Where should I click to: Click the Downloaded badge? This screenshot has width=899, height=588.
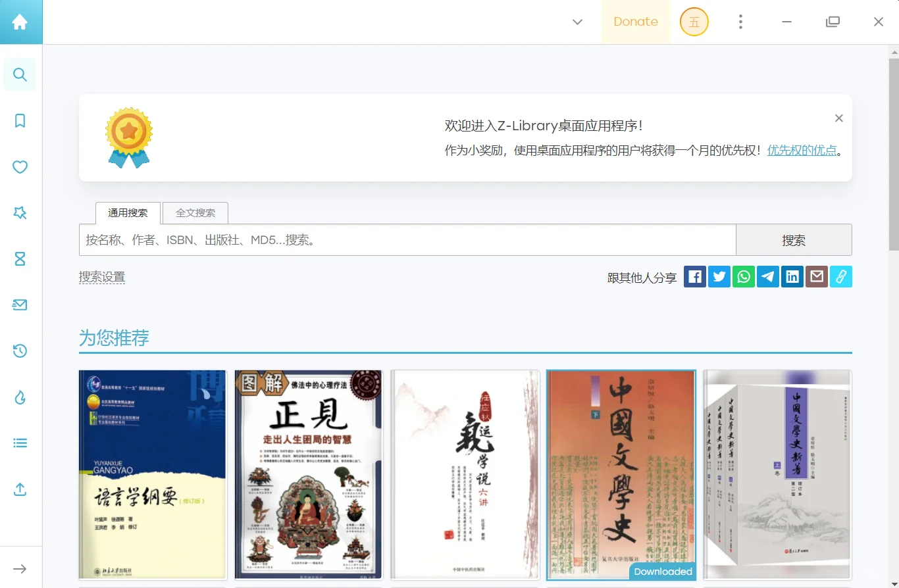click(x=663, y=572)
